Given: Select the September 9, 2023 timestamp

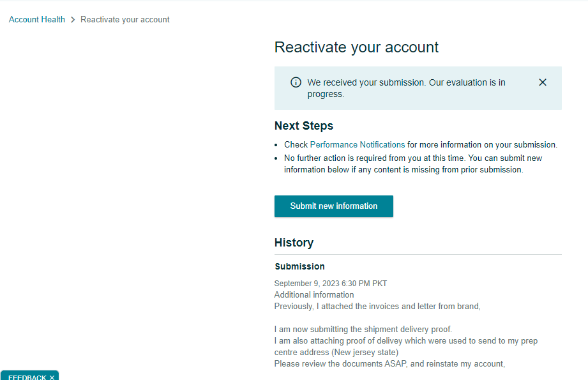Looking at the screenshot, I should (330, 283).
